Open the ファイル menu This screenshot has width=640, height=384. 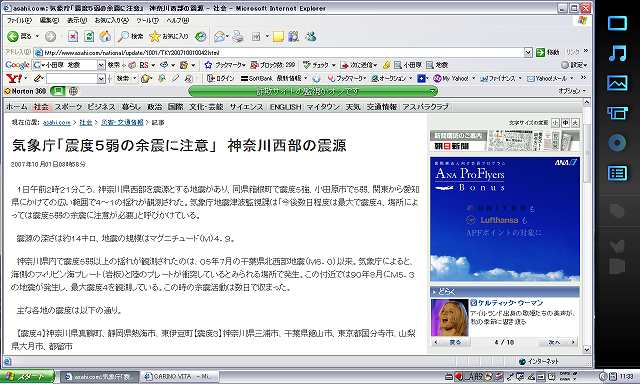[19, 20]
